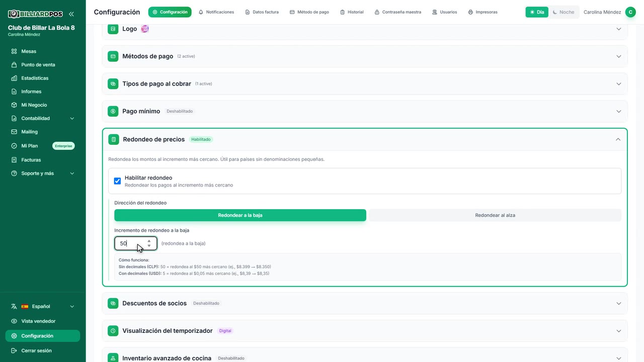
Task: Select Redondear a la baja direction
Action: click(x=240, y=215)
